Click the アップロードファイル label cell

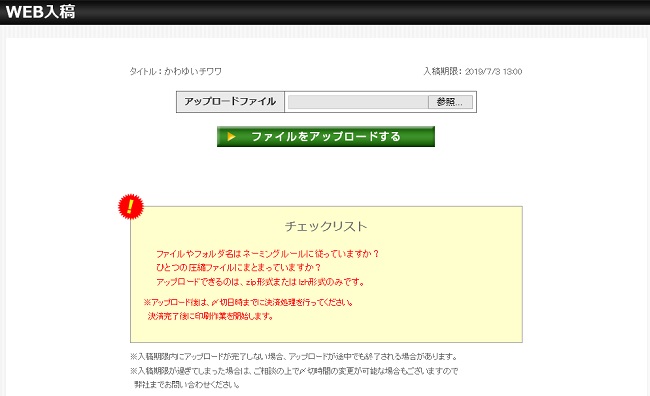(230, 102)
